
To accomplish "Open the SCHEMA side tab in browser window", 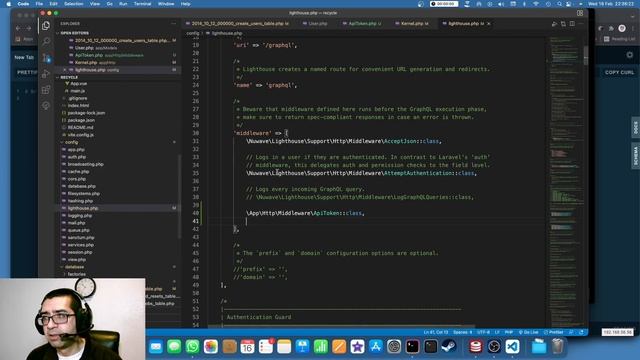I will coord(636,156).
